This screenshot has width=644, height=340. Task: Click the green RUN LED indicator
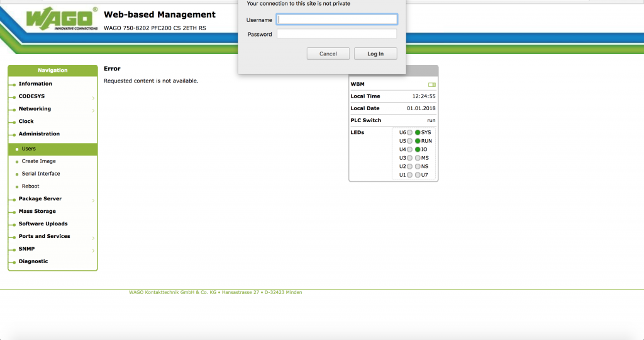coord(417,141)
